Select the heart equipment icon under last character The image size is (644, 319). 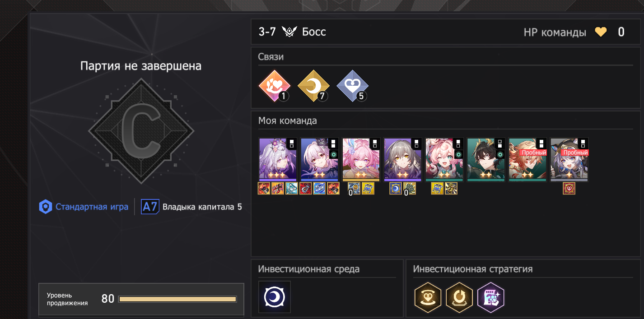[569, 189]
